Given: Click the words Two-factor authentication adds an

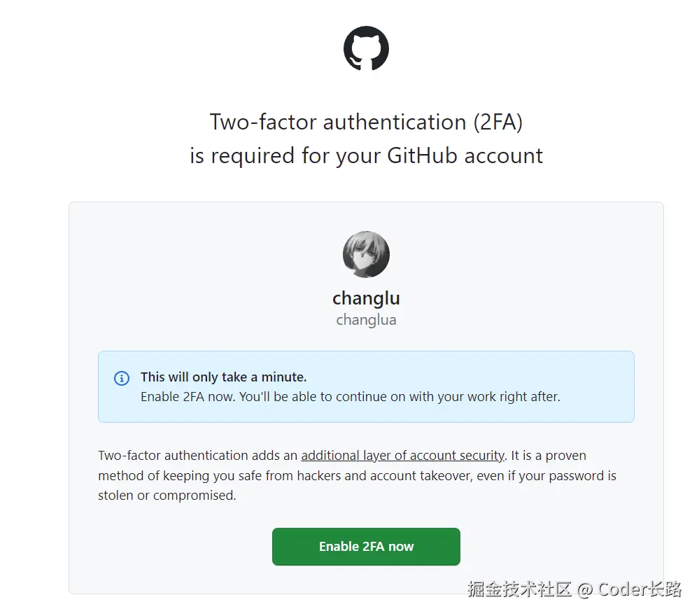Looking at the screenshot, I should click(198, 456).
